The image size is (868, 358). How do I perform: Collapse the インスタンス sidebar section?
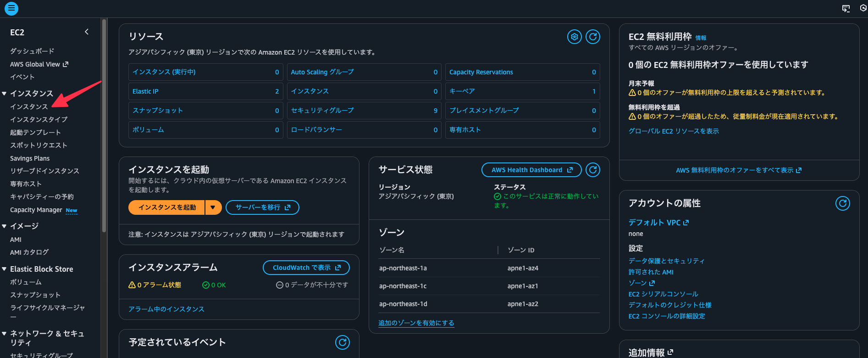4,94
